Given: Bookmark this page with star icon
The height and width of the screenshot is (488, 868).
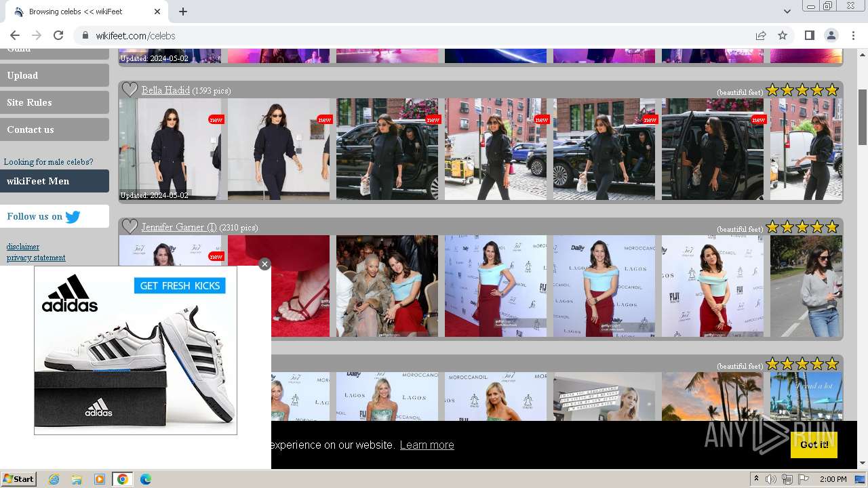Looking at the screenshot, I should tap(783, 35).
